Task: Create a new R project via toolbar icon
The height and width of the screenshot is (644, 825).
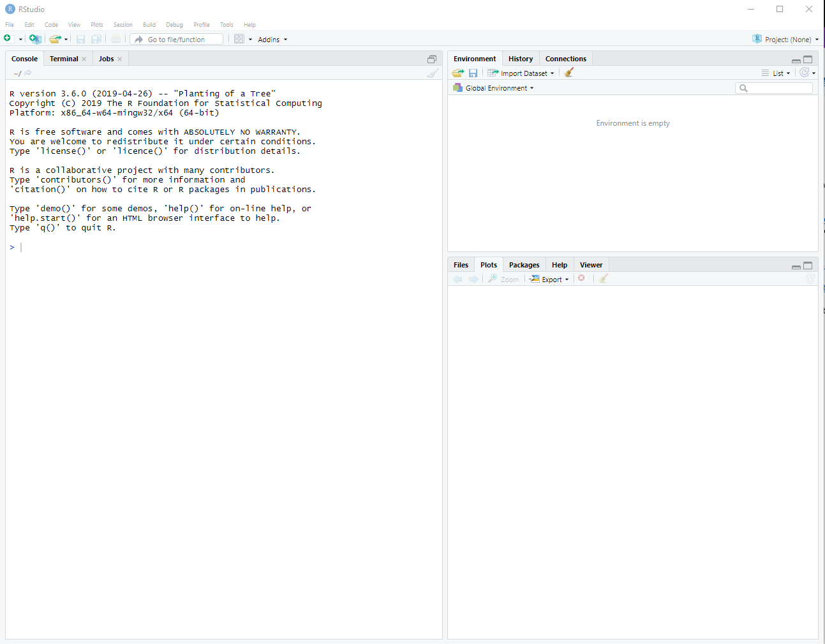Action: 35,39
